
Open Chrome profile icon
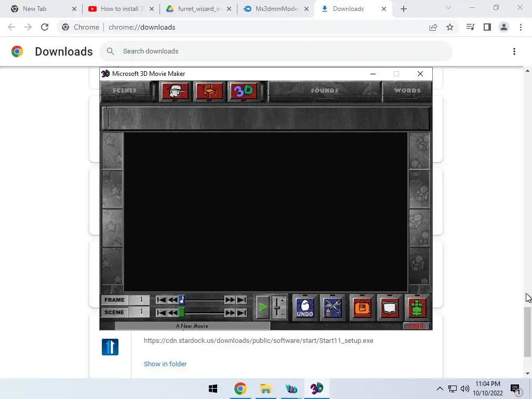(x=504, y=27)
